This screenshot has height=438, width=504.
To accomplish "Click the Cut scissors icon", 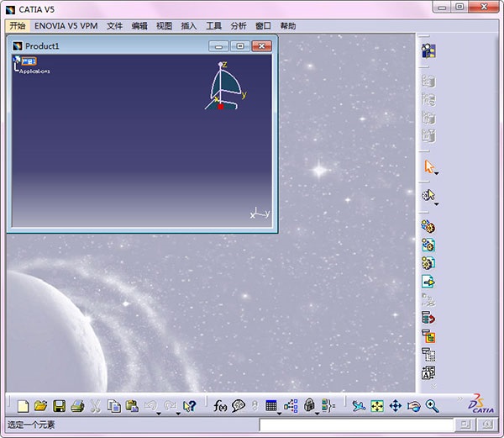I will (95, 406).
